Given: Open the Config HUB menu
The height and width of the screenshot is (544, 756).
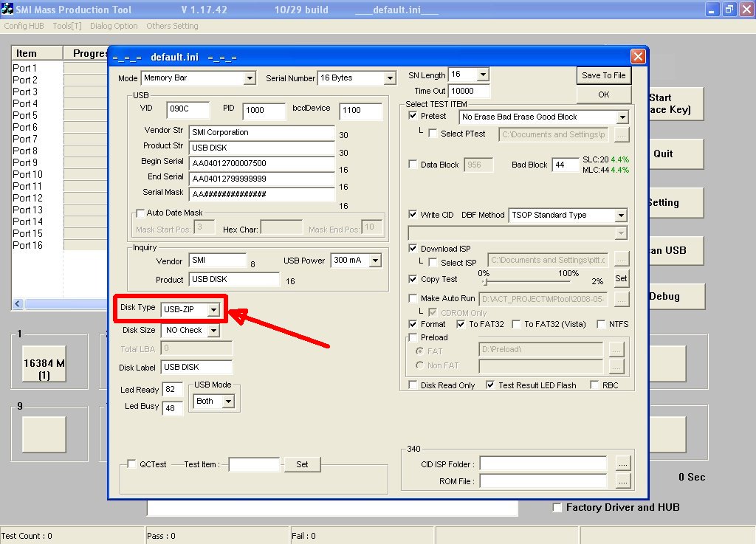Looking at the screenshot, I should tap(24, 26).
